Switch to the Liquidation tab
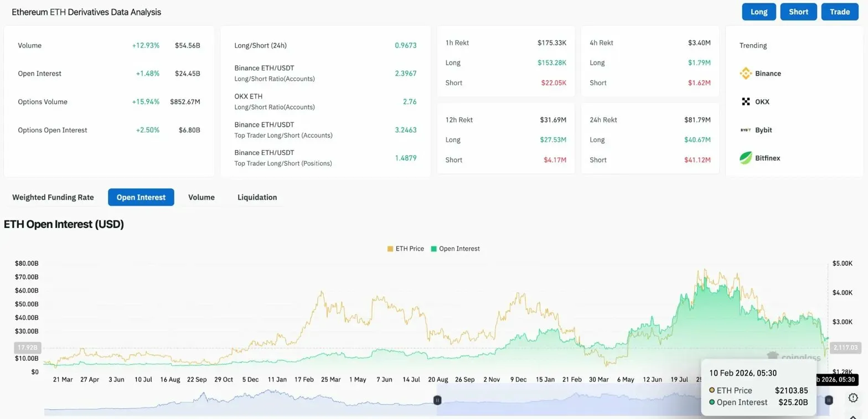Screen dimensions: 868x419 pyautogui.click(x=257, y=198)
